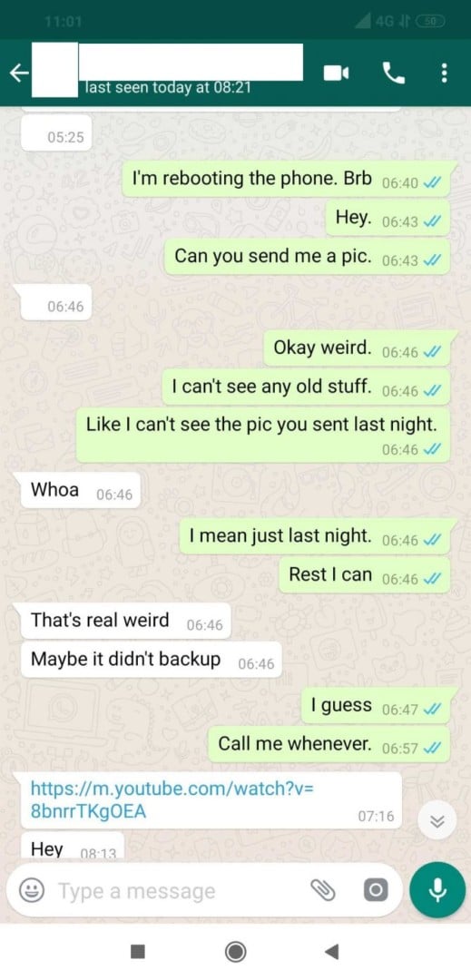The image size is (471, 980).
Task: Go back using the arrow icon
Action: pos(19,73)
